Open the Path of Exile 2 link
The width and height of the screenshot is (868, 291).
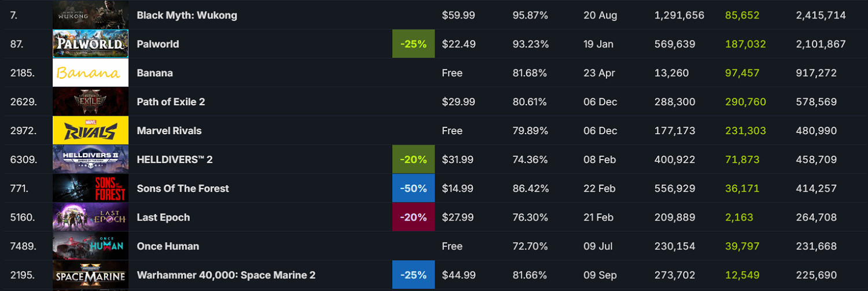tap(171, 102)
